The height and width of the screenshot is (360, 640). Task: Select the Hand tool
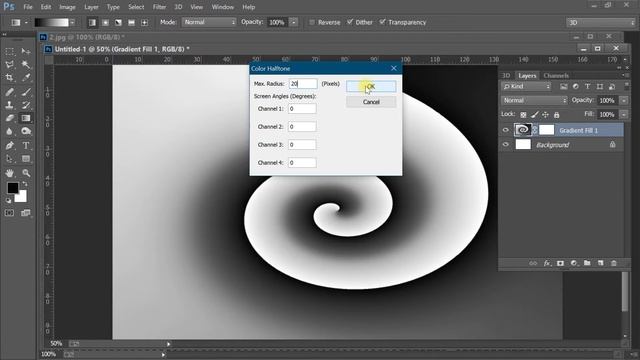[9, 173]
